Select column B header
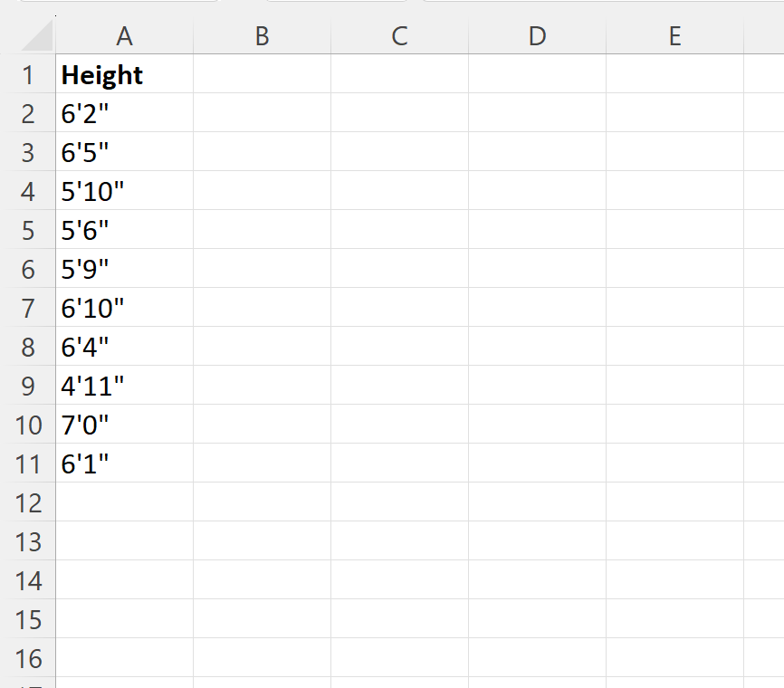Screen dimensions: 784x688 click(262, 36)
